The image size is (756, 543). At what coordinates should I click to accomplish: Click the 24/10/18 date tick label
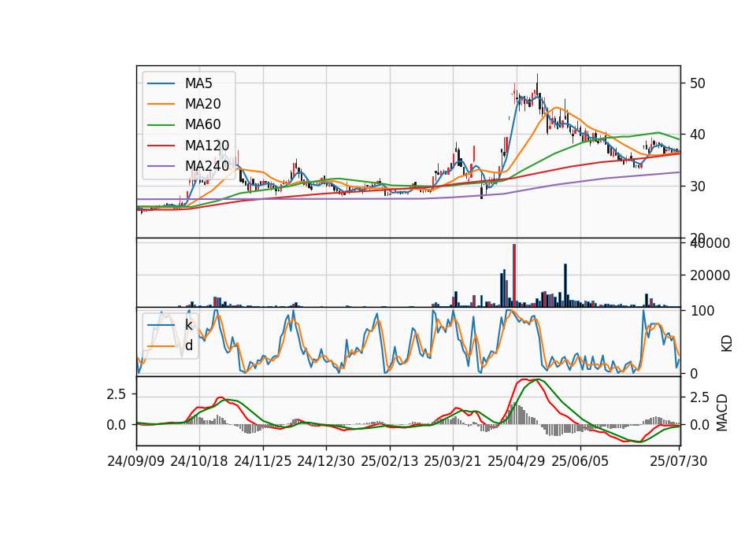pos(199,461)
